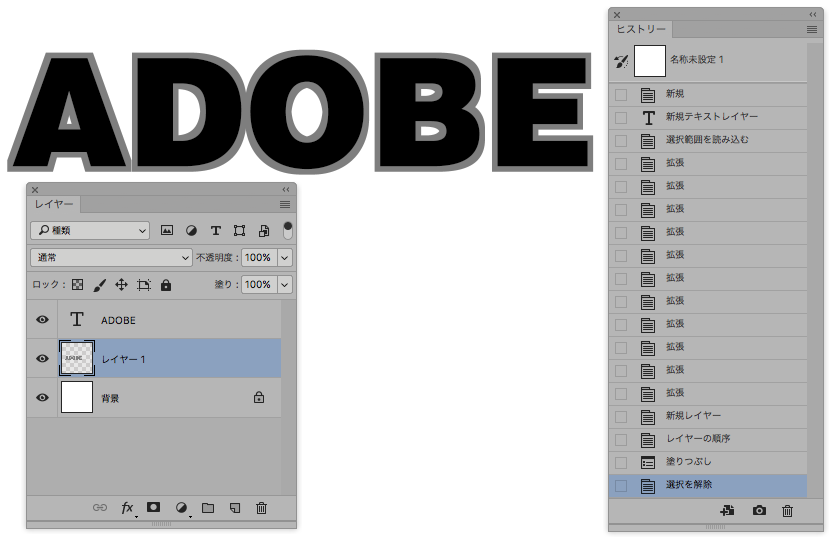Filter layers by adjustment layer icon
This screenshot has width=830, height=538.
pos(191,230)
